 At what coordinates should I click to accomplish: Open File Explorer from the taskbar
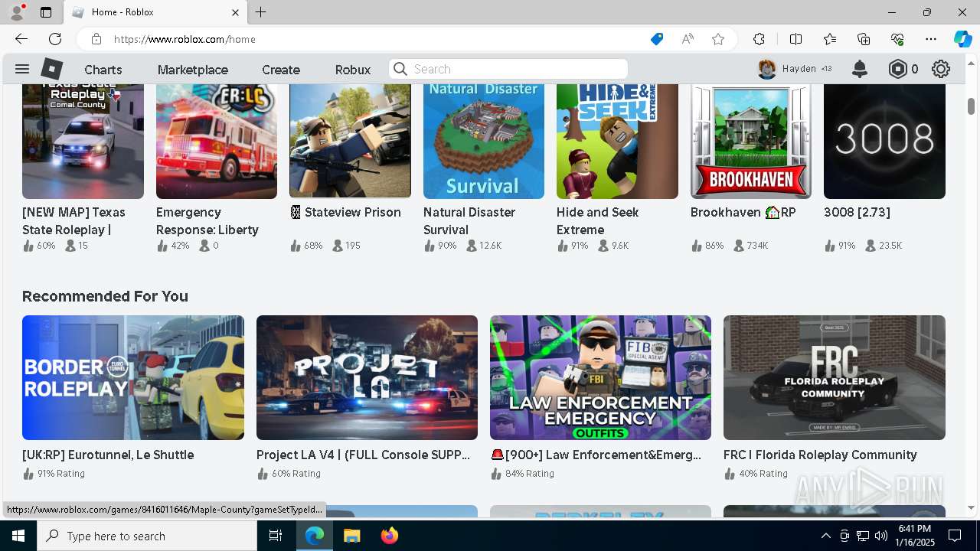(x=351, y=536)
